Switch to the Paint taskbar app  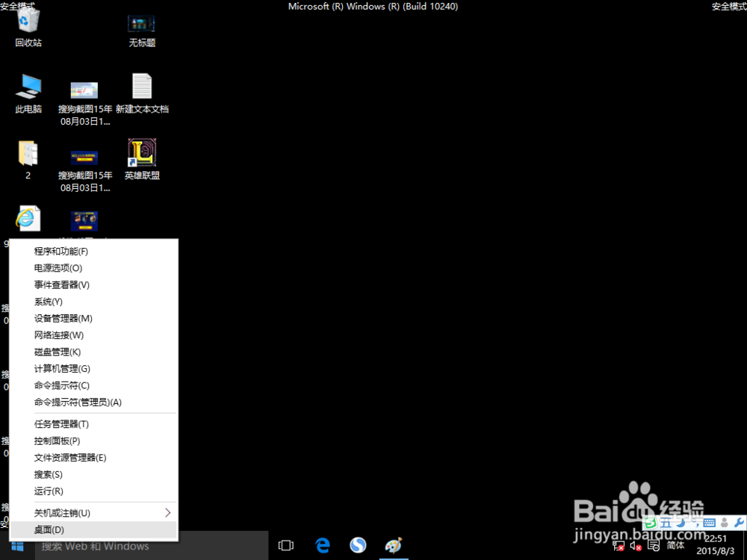coord(394,546)
